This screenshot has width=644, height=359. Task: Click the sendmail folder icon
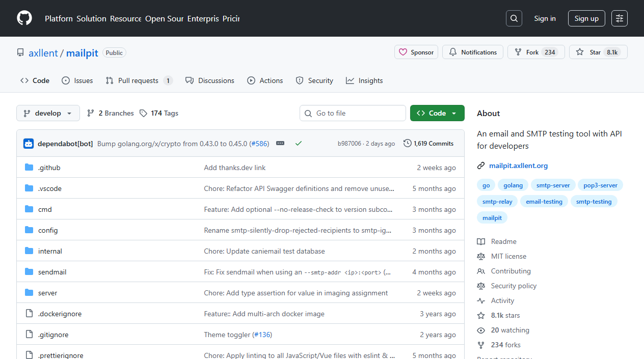coord(29,272)
